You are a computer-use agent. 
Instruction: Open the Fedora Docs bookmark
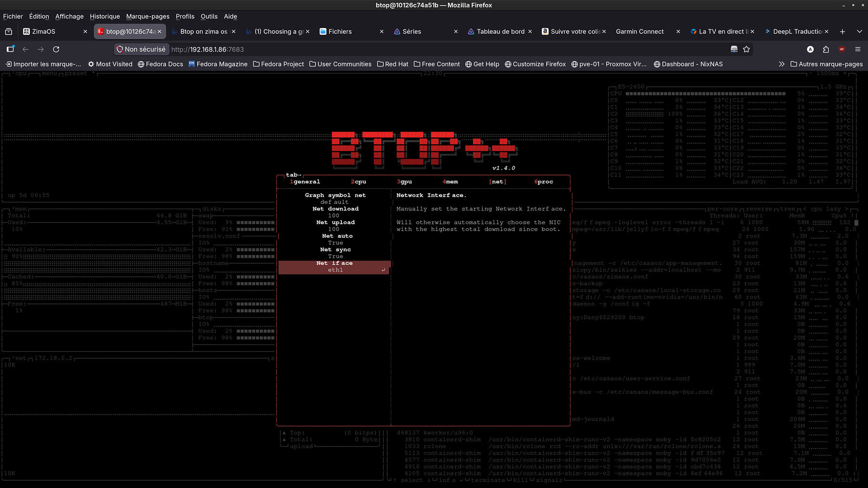(x=160, y=64)
